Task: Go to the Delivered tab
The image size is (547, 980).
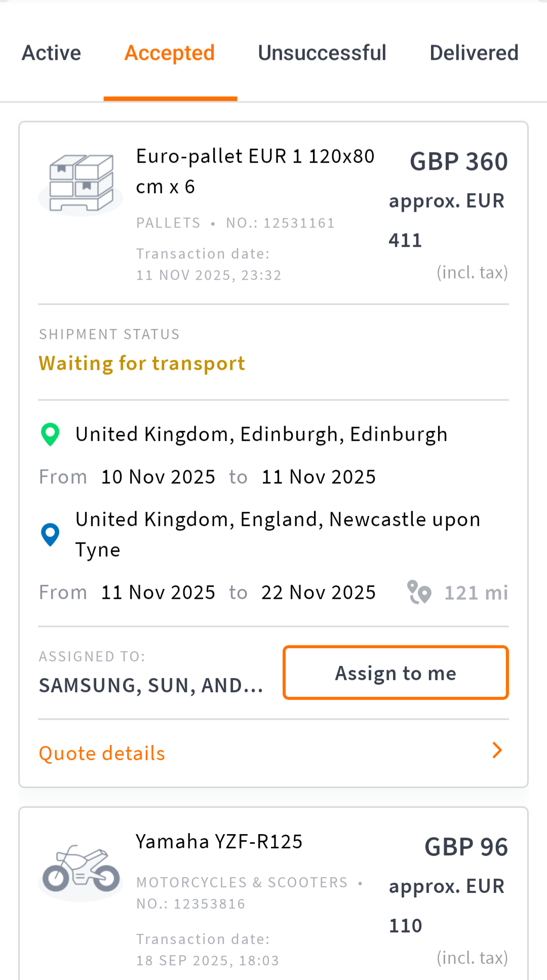Action: click(474, 53)
